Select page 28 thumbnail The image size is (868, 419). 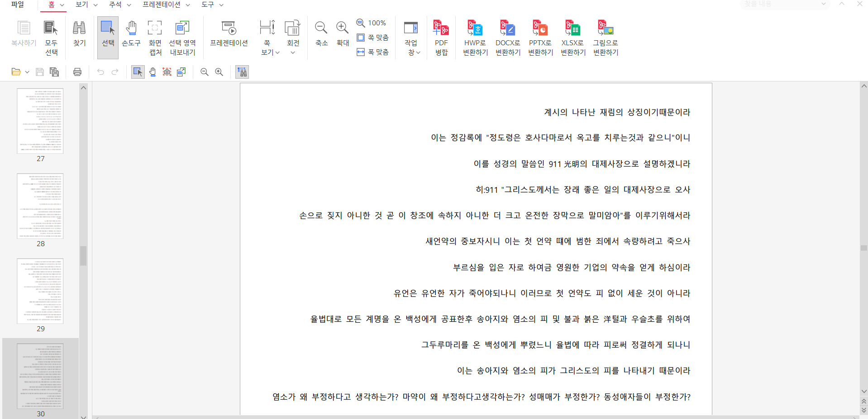pos(40,206)
